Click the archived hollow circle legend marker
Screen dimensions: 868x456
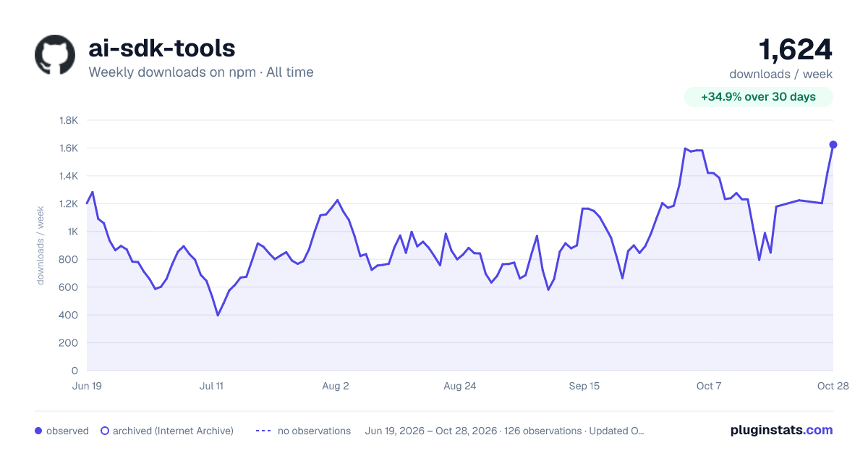coord(104,431)
